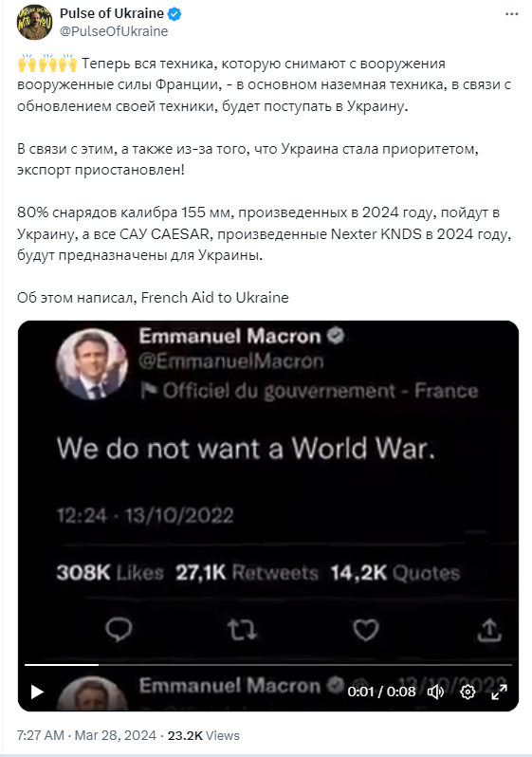Image resolution: width=532 pixels, height=757 pixels.
Task: Click the 0:01 / 0:08 video time display
Action: (381, 692)
